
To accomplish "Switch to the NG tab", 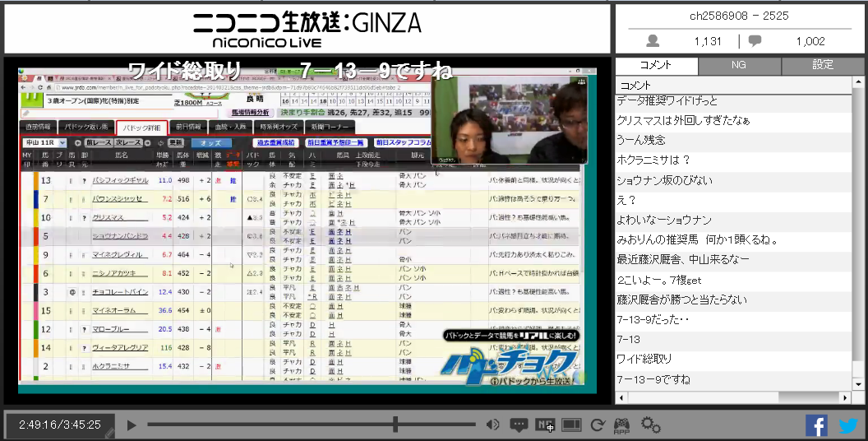I will [x=739, y=65].
